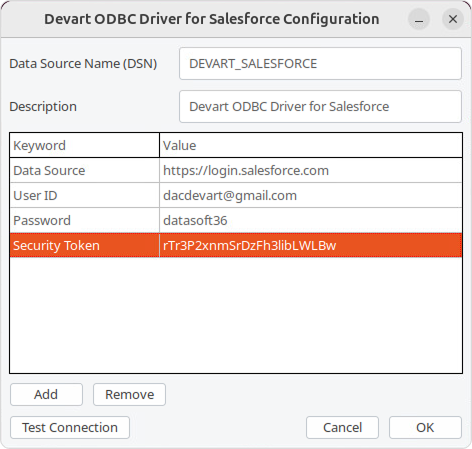Select the dacdevart@gmail.com value cell
The width and height of the screenshot is (472, 449).
pyautogui.click(x=311, y=195)
